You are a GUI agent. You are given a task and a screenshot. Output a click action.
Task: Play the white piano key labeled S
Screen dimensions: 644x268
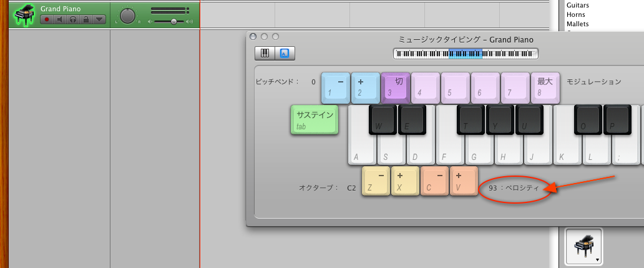coord(392,150)
